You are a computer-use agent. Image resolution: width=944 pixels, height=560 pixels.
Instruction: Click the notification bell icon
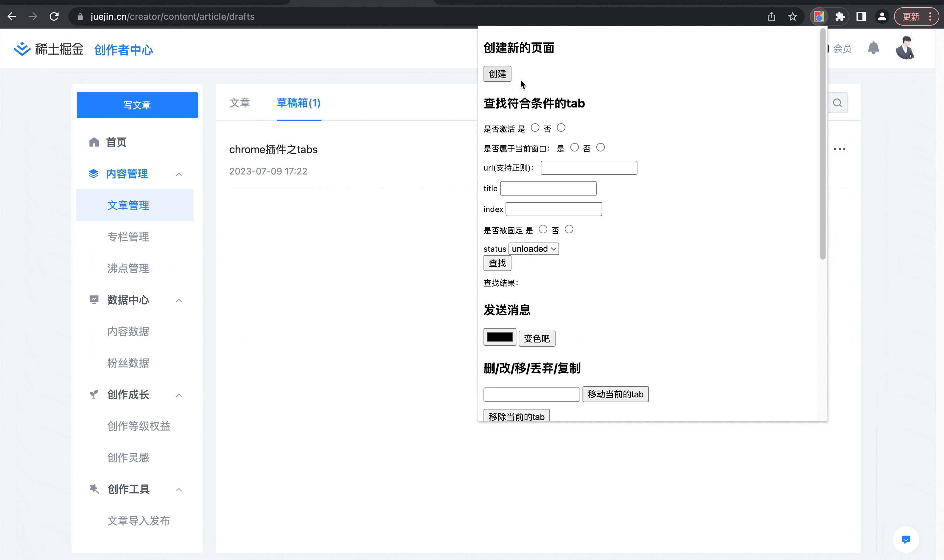coord(873,48)
